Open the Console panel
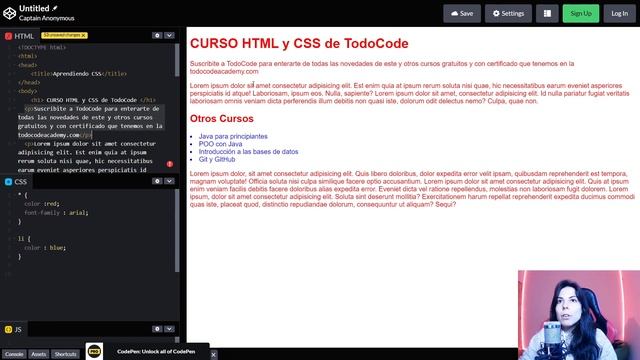 [x=14, y=354]
